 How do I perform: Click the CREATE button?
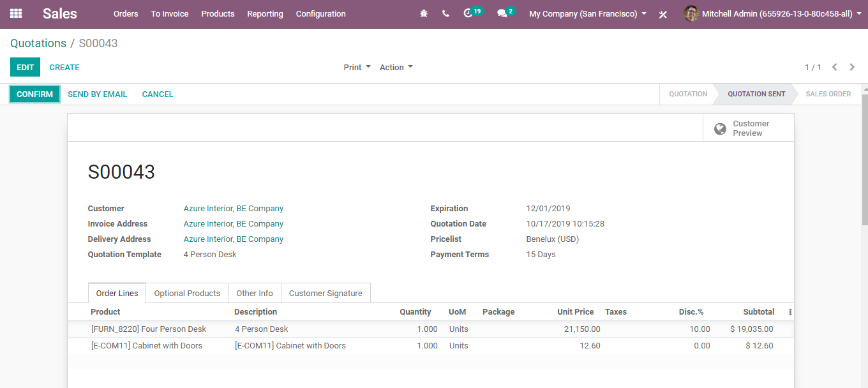coord(64,67)
